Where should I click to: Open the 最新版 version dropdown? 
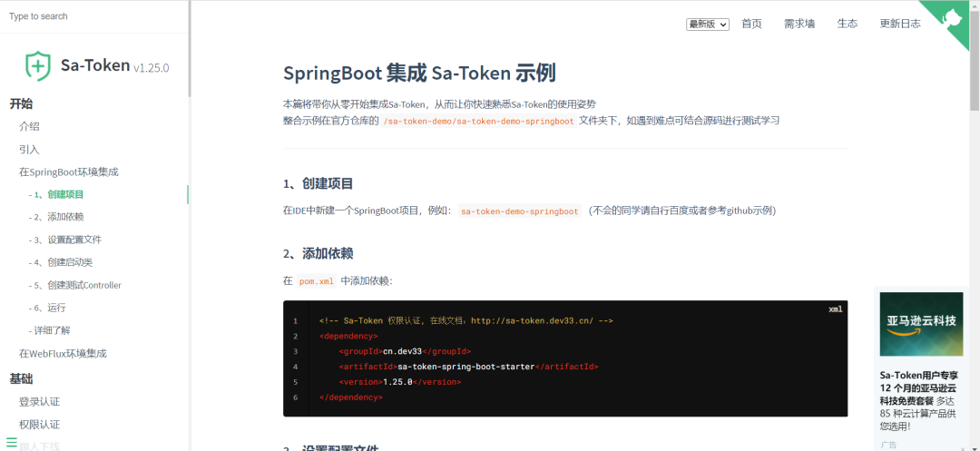pos(708,25)
